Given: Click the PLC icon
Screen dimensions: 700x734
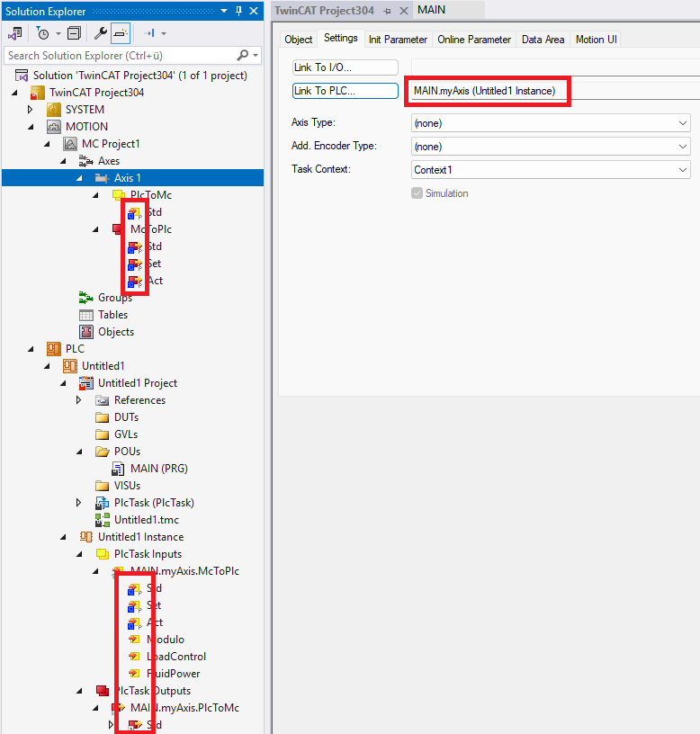Looking at the screenshot, I should 54,349.
